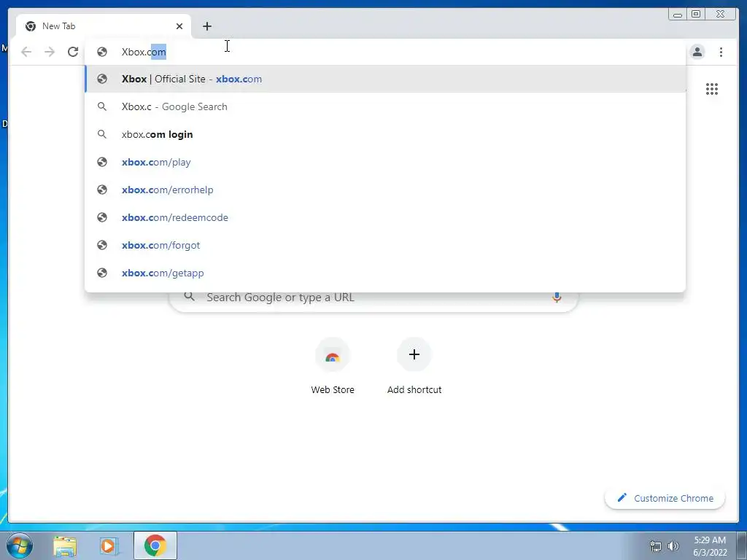Click magnifier icon in page search box
This screenshot has width=747, height=560.
point(190,297)
